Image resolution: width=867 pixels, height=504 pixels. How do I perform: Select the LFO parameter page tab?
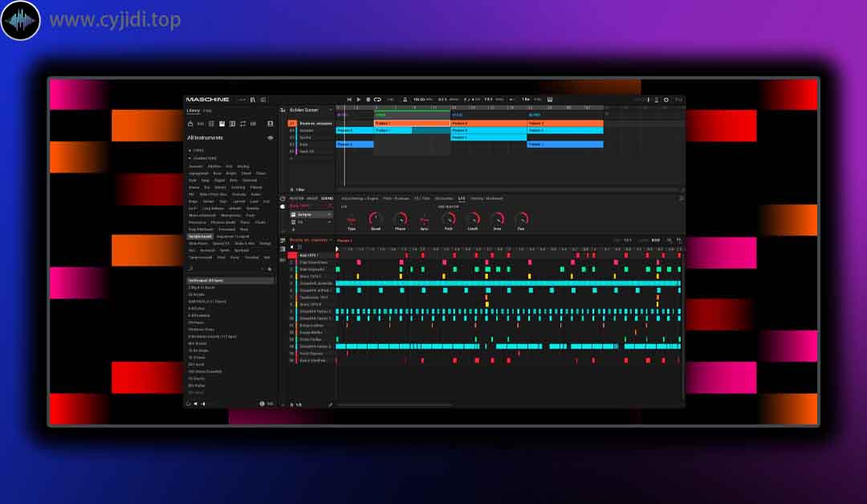(461, 198)
